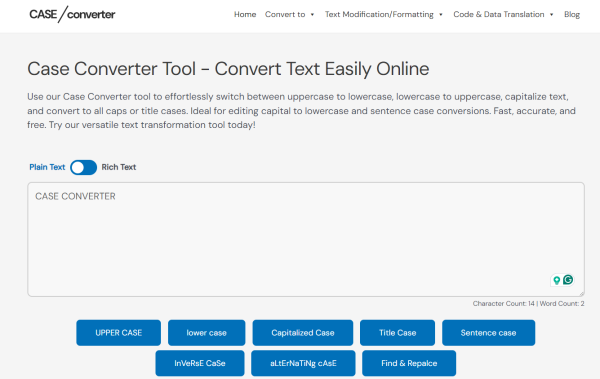Expand Code & Data Translation dropdown arrow
The image size is (600, 379).
tap(551, 15)
